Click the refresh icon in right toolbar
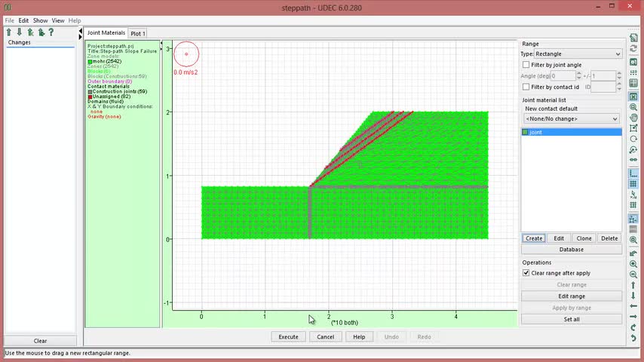 pos(633,48)
